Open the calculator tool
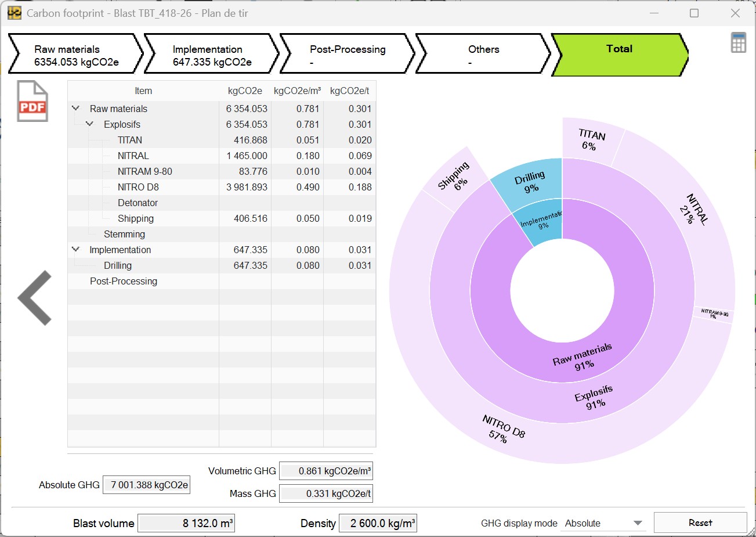 click(737, 43)
